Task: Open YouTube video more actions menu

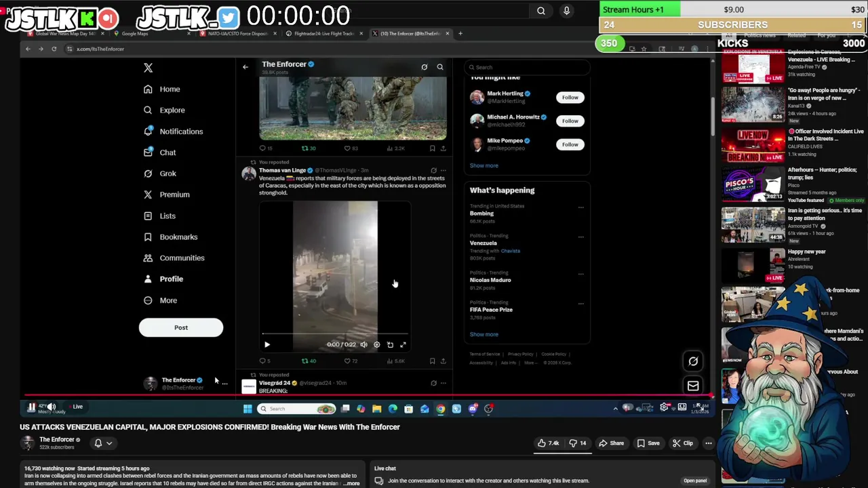Action: pos(708,443)
